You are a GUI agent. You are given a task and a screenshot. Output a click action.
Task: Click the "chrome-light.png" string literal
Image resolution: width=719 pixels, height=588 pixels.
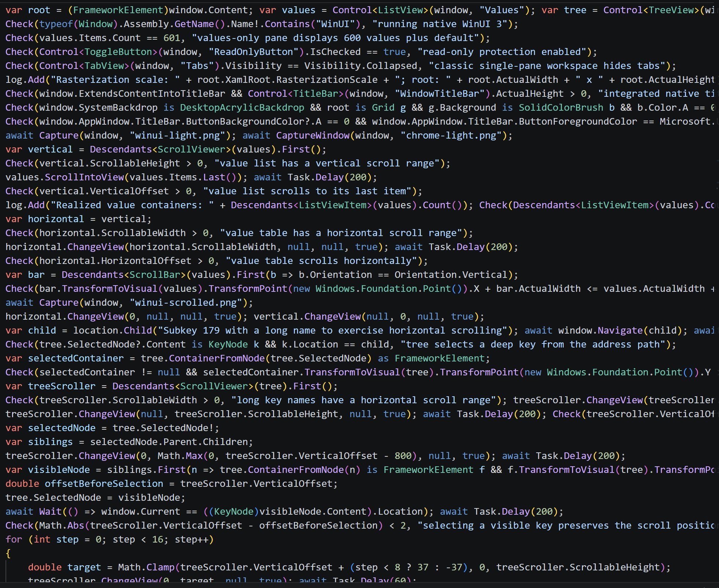[x=451, y=136]
